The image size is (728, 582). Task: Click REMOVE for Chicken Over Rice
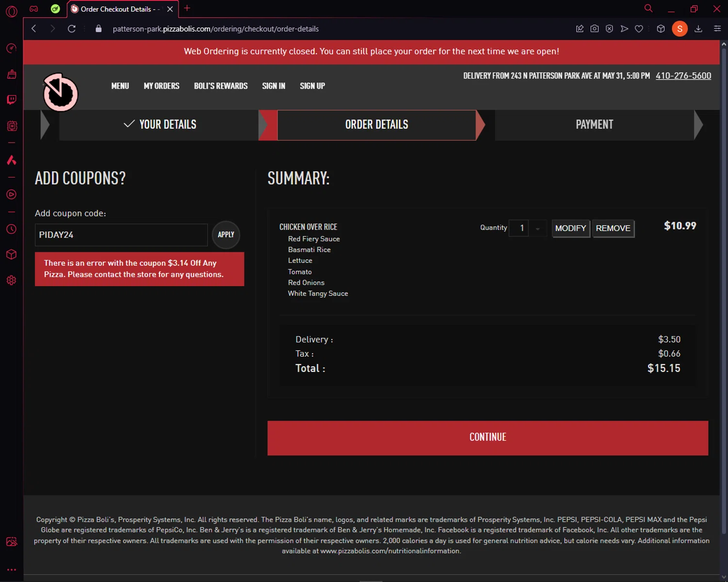click(613, 228)
